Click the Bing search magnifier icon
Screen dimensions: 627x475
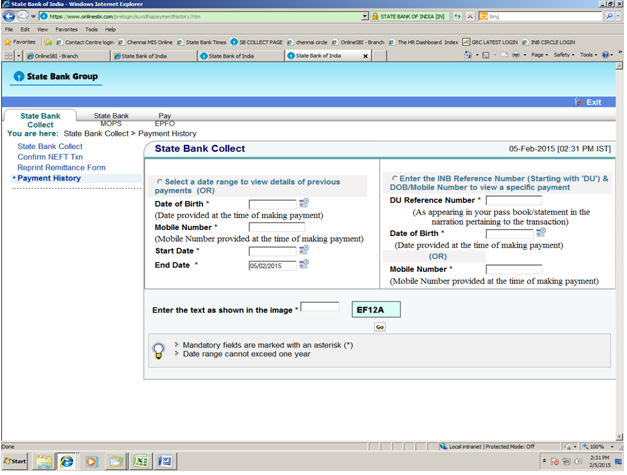609,16
